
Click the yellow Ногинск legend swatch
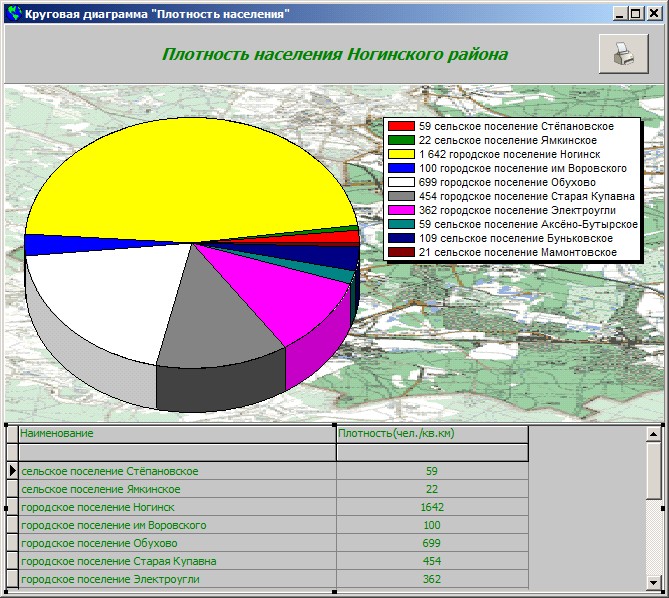pos(401,155)
